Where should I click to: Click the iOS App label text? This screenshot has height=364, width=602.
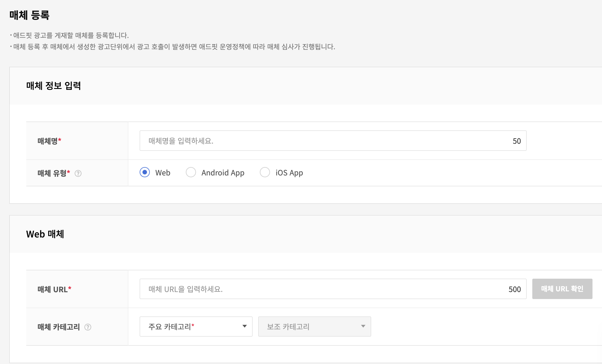289,173
